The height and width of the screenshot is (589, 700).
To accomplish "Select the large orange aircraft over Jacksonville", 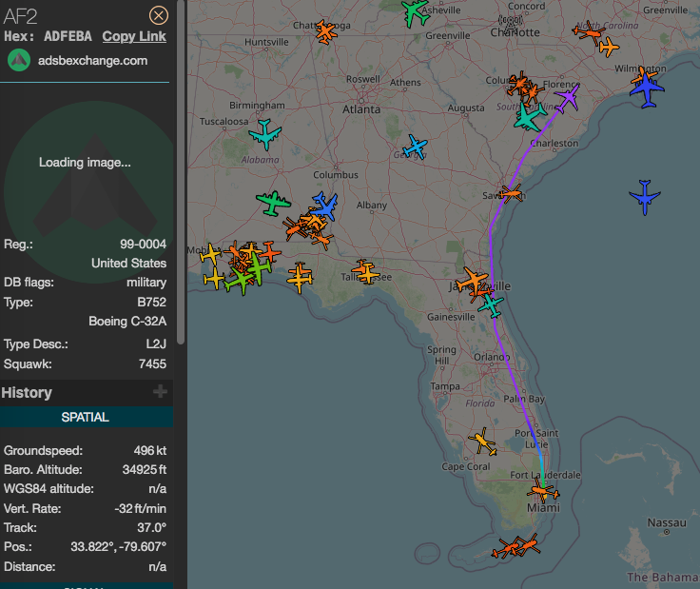I will (473, 280).
